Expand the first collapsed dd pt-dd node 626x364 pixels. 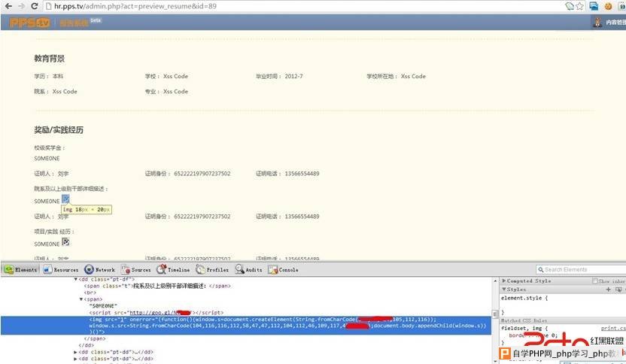(76, 352)
